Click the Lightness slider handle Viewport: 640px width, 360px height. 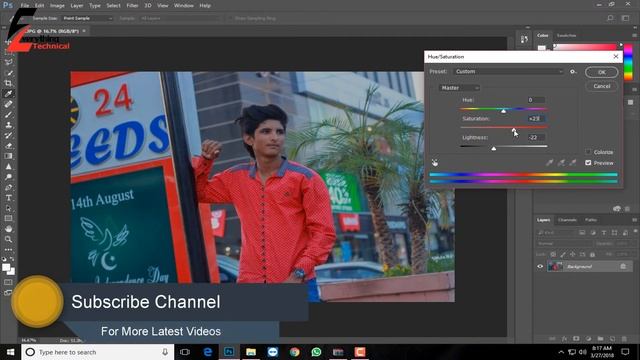pyautogui.click(x=493, y=149)
